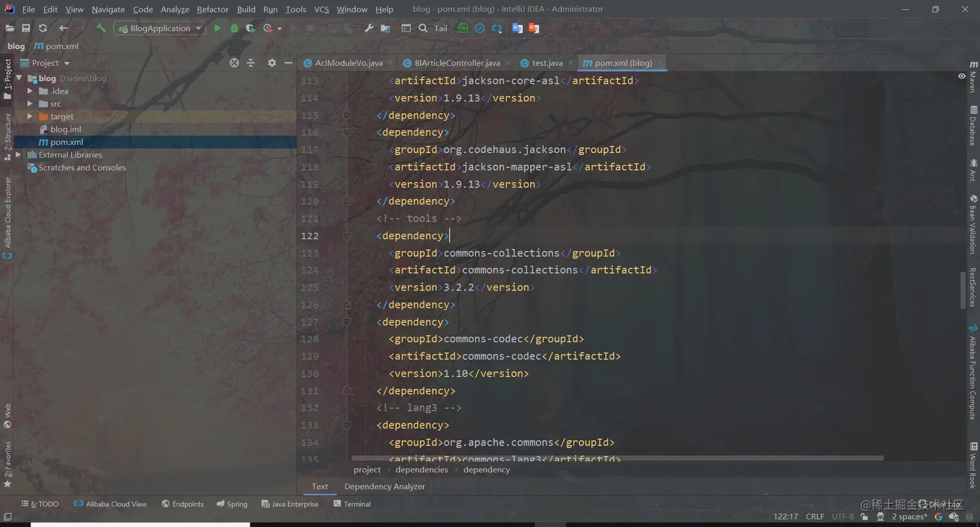Expand External Libraries node
Screen dimensions: 980x527
[18, 155]
